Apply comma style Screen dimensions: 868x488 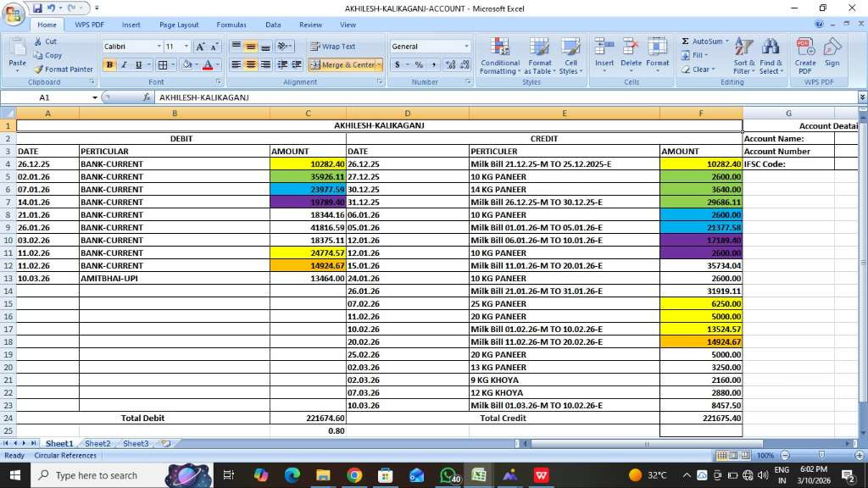pyautogui.click(x=433, y=64)
